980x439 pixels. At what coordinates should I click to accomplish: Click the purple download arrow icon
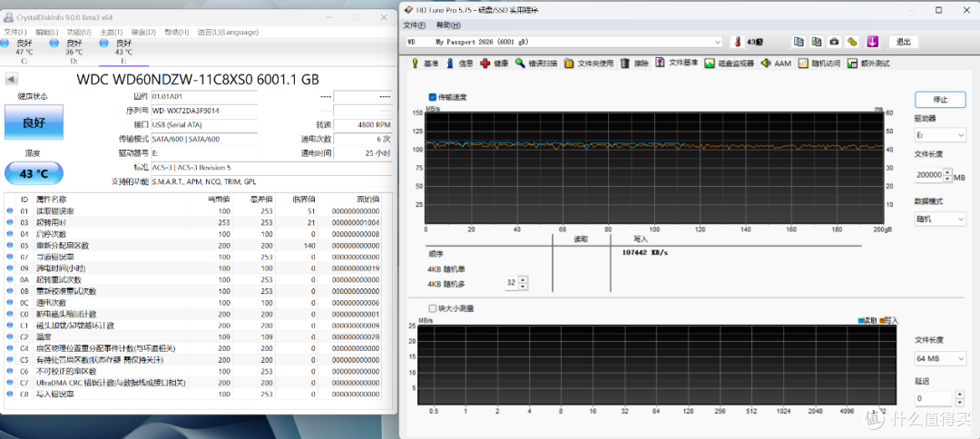click(x=873, y=42)
